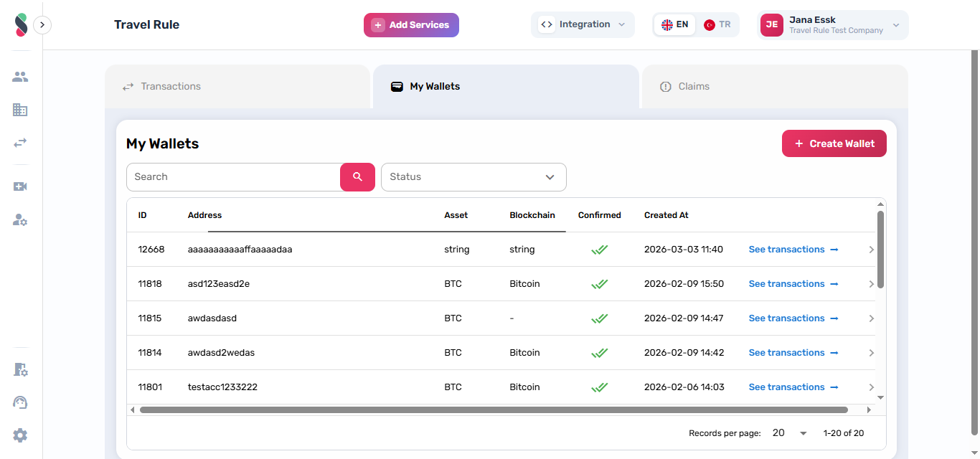Click the table scroll-right arrow
The width and height of the screenshot is (980, 459).
click(x=869, y=410)
